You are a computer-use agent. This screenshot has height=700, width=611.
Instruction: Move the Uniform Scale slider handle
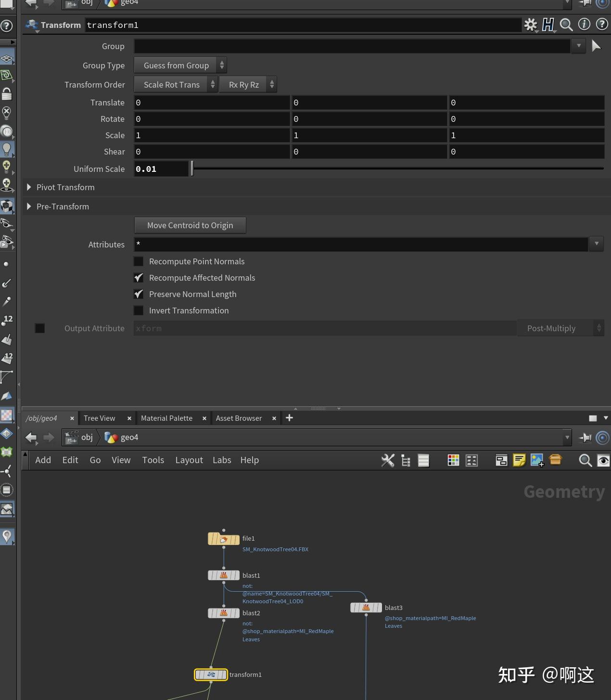(x=192, y=169)
